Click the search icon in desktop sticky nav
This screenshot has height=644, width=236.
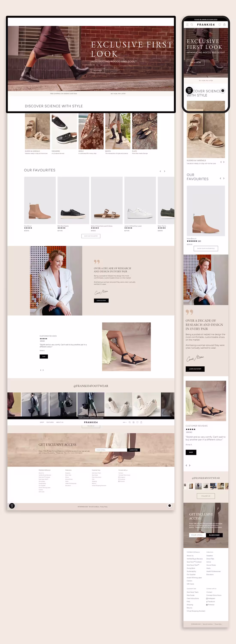point(130,422)
